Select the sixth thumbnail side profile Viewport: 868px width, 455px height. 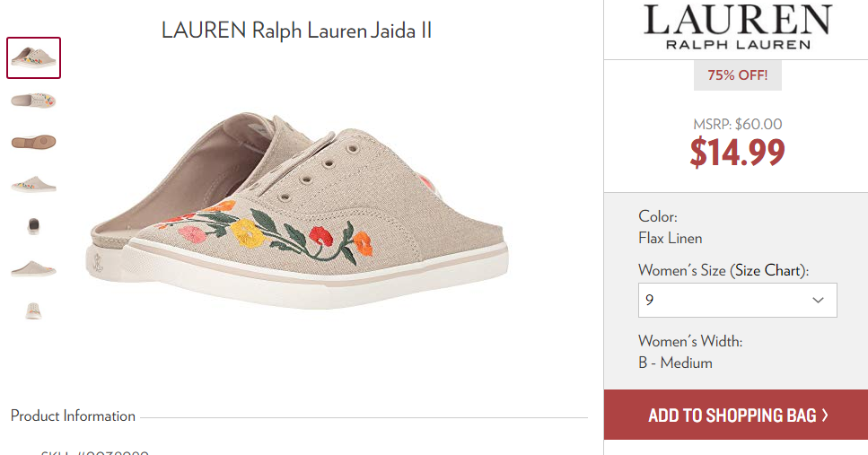[34, 269]
